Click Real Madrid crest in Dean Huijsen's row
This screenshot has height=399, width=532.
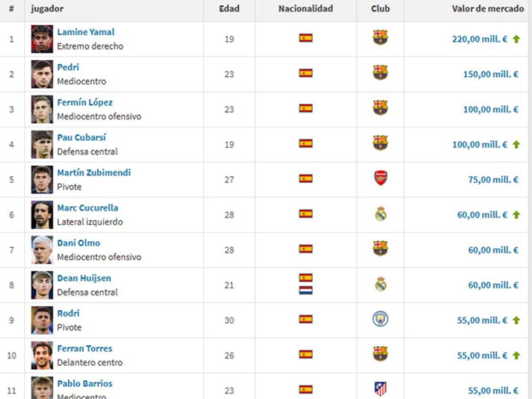coord(380,284)
